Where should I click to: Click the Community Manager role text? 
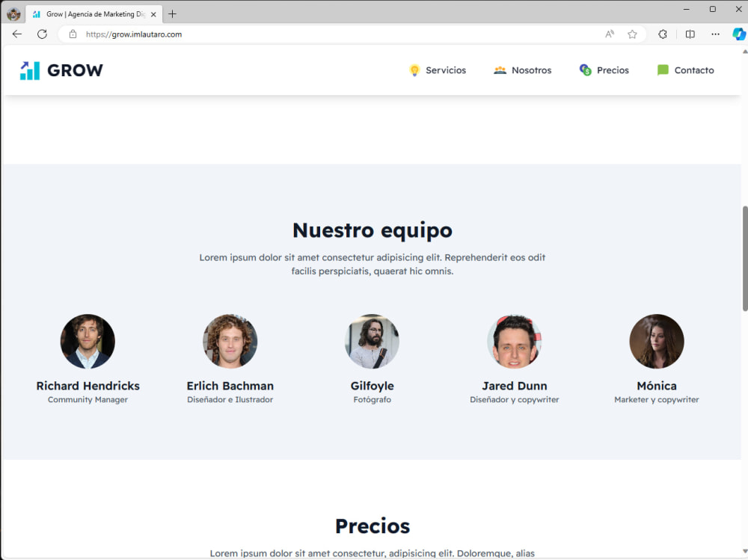click(88, 400)
